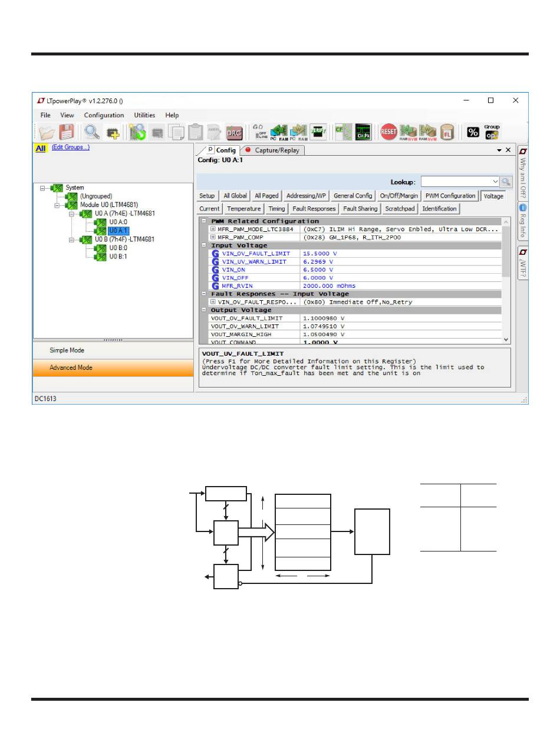Open the config panel dropdown arrow menu
Image resolution: width=560 pixels, height=732 pixels.
click(x=499, y=150)
